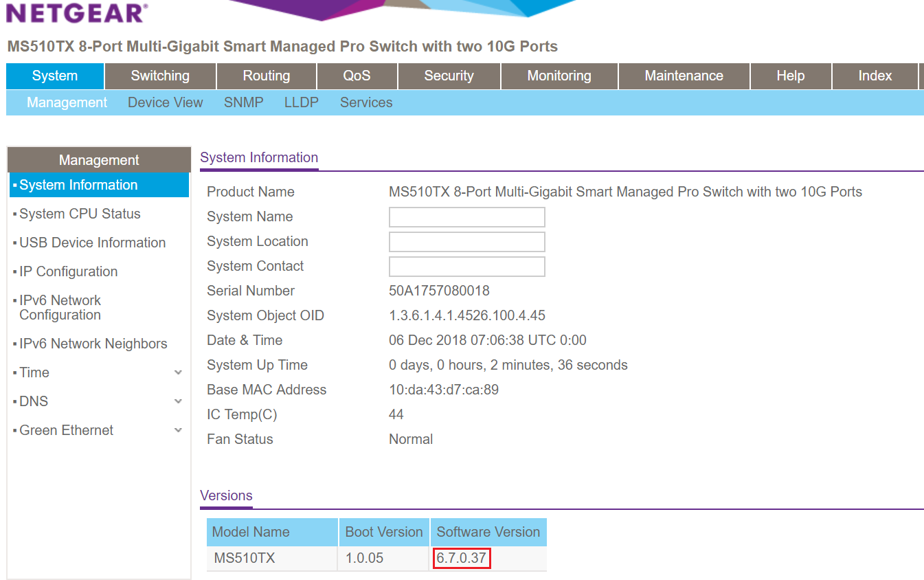924x580 pixels.
Task: Click the System Location label
Action: [x=258, y=241]
